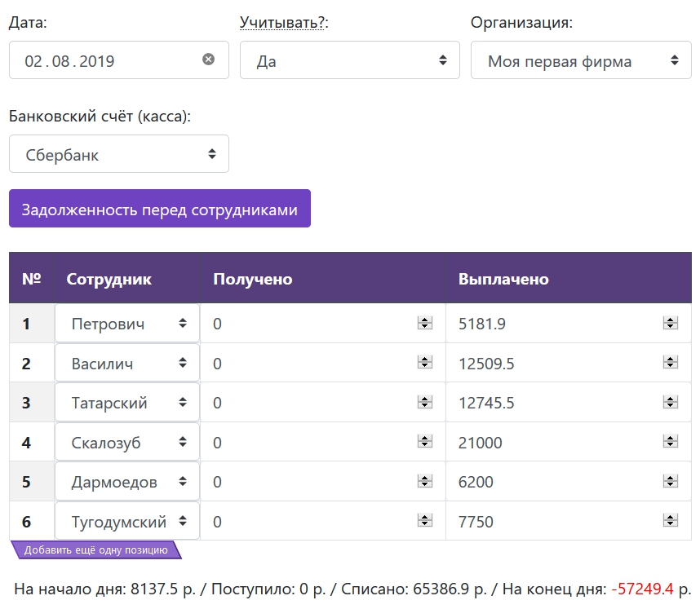Open the Учитывать dropdown showing Да
Viewport: 700px width, 609px height.
(x=349, y=60)
